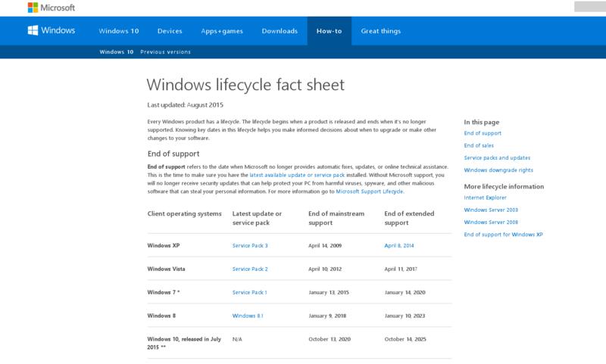Click the Last updated: August 2015 text
Image resolution: width=606 pixels, height=364 pixels.
click(186, 105)
